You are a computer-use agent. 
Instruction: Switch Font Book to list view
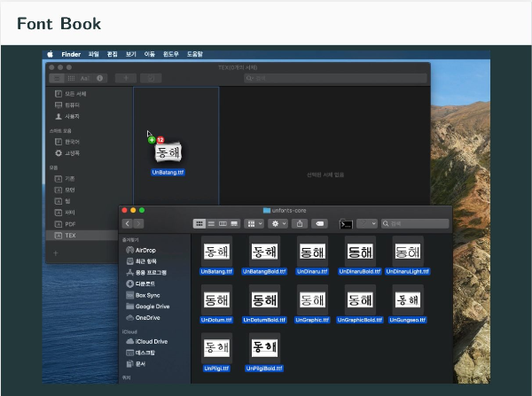pyautogui.click(x=57, y=78)
